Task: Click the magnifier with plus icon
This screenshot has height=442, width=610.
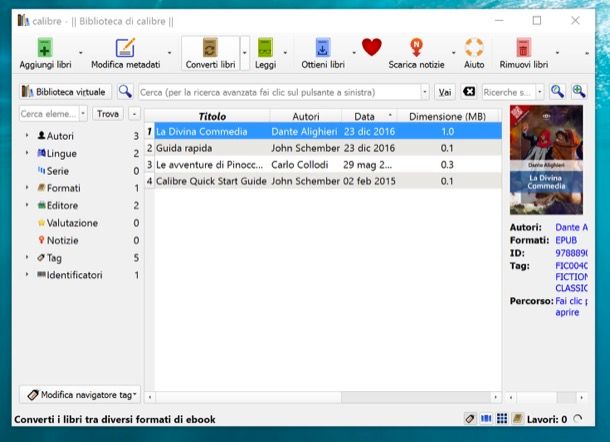Action: 578,92
